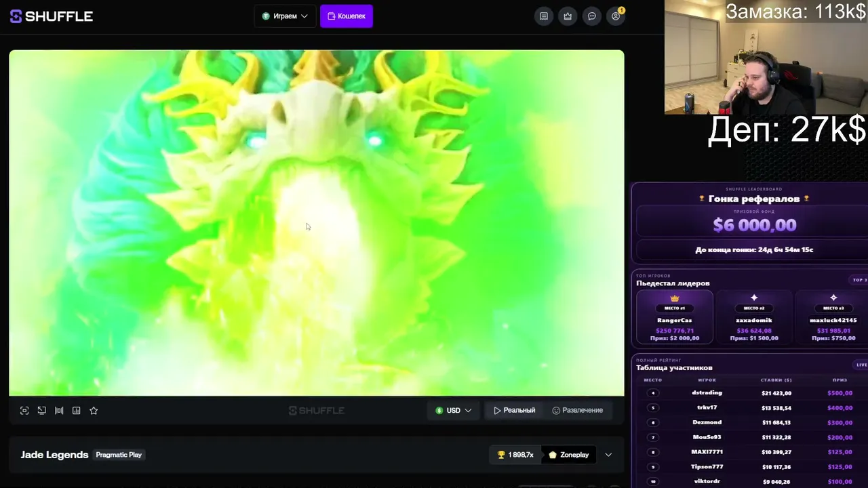Click player MAXI7771 in the table
Image resolution: width=868 pixels, height=488 pixels.
click(x=707, y=452)
